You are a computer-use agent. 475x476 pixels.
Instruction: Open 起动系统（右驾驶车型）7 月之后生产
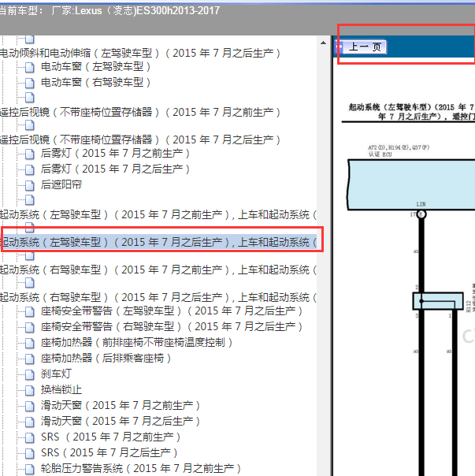pos(158,298)
